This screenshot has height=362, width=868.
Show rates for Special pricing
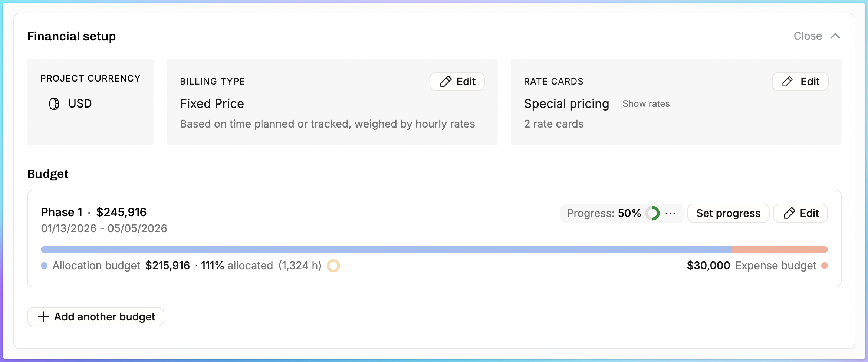coord(646,104)
